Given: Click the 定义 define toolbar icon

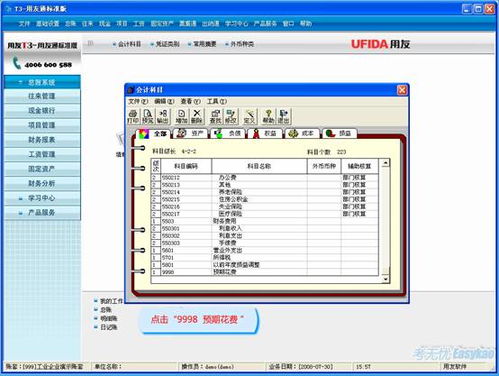Looking at the screenshot, I should [x=249, y=116].
